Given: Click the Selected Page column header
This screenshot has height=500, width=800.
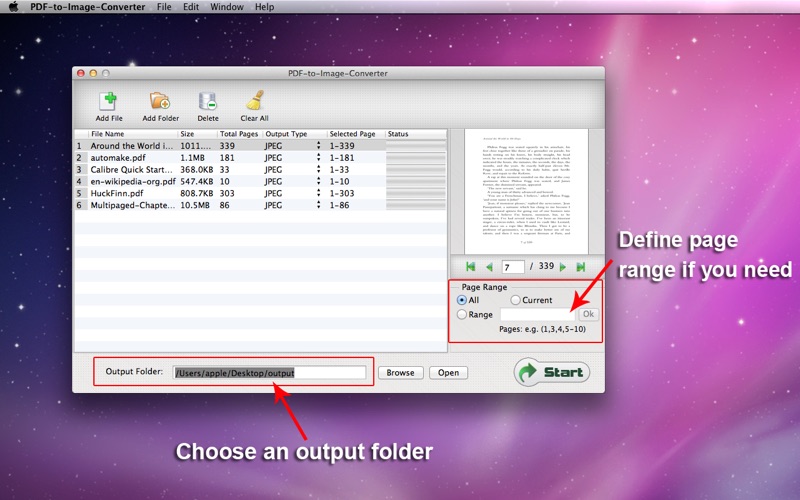Looking at the screenshot, I should coord(355,134).
